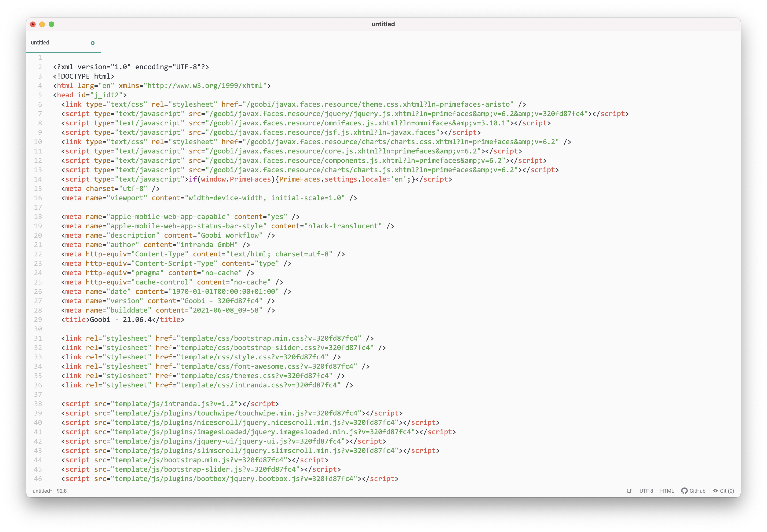Screen dimensions: 767x532
Task: Change the LF line ending setting
Action: [x=630, y=491]
